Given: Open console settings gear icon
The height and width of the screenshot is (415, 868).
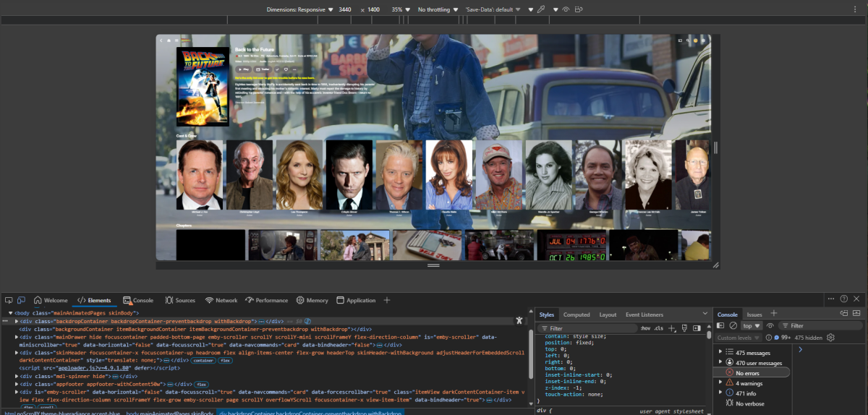Looking at the screenshot, I should (x=830, y=338).
